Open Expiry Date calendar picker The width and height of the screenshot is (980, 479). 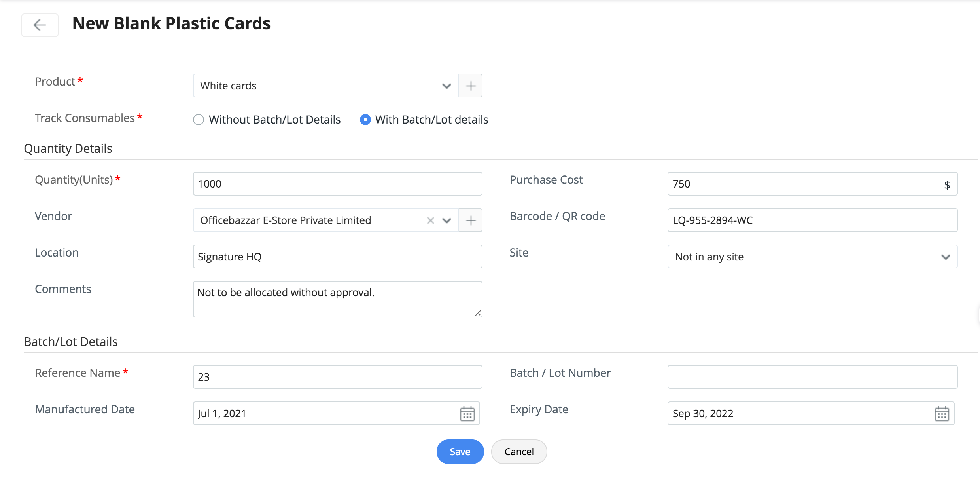(x=942, y=414)
